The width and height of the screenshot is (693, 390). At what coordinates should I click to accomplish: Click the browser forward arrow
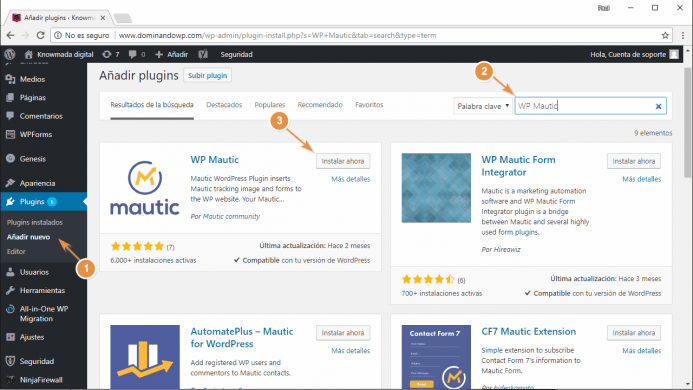tap(25, 35)
